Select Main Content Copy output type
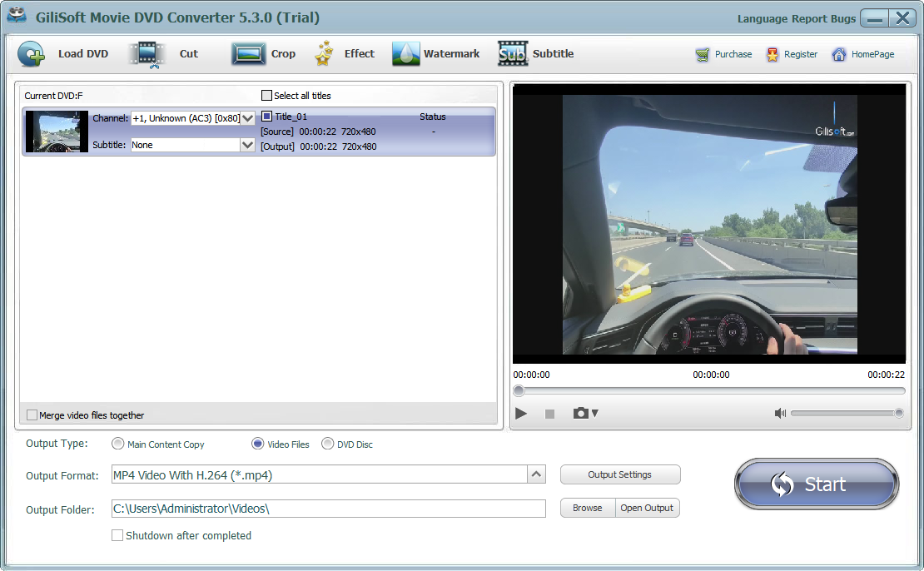The height and width of the screenshot is (571, 924). click(x=118, y=444)
